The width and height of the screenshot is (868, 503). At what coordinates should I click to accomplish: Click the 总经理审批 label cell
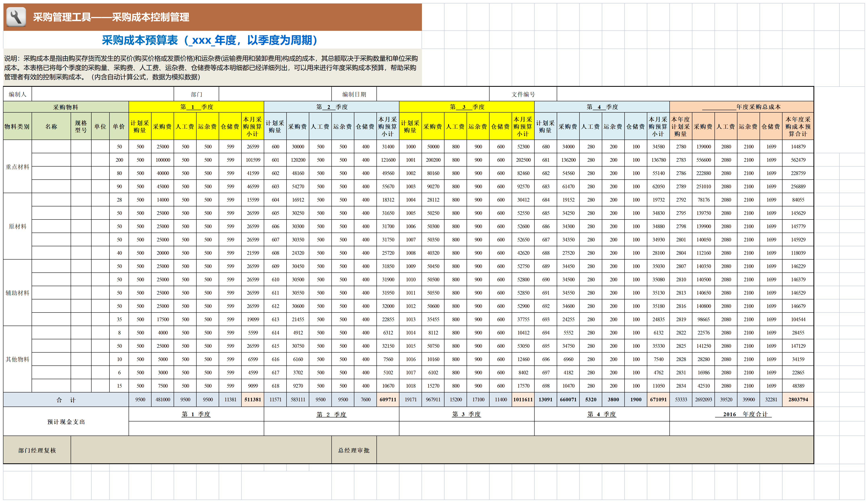coord(354,450)
